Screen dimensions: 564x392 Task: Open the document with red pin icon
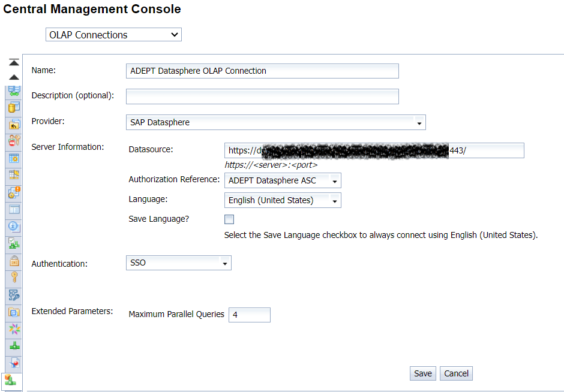pos(14,363)
